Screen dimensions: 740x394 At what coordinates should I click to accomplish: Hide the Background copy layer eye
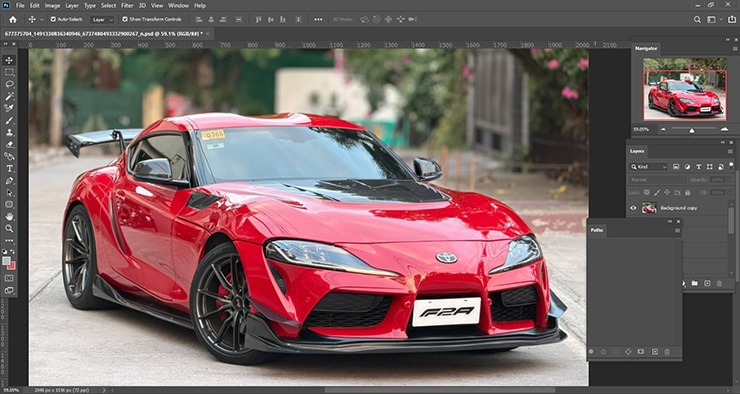pos(633,208)
